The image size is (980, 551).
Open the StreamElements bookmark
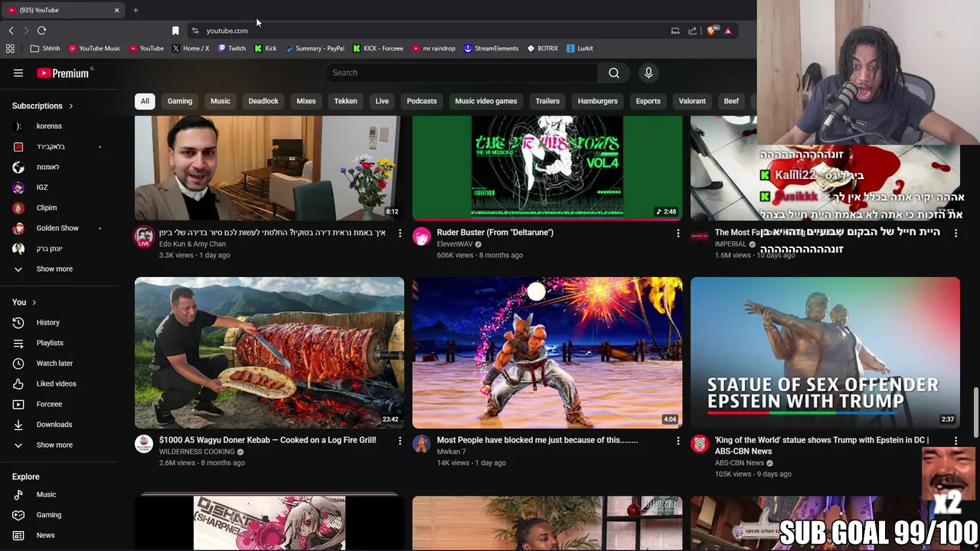click(x=491, y=48)
